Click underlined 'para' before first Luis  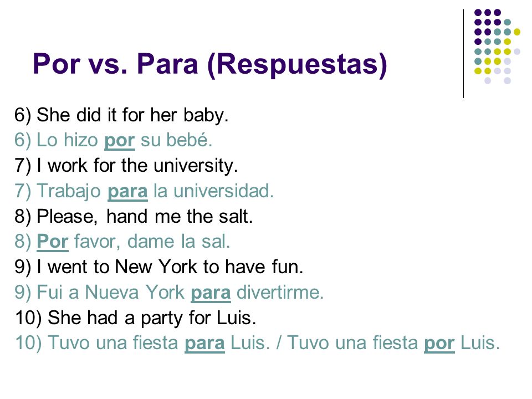click(x=204, y=343)
